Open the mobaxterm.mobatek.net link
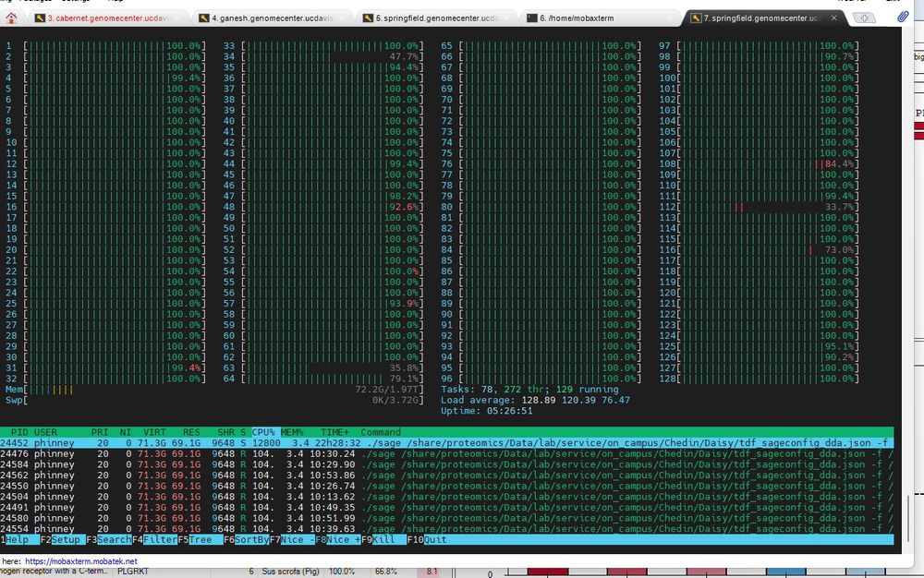The image size is (924, 578). (80, 561)
